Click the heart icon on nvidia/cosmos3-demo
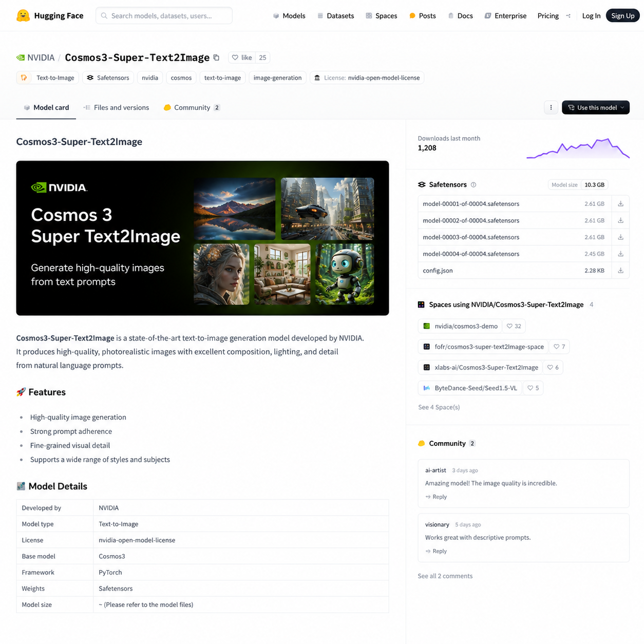 [x=509, y=326]
